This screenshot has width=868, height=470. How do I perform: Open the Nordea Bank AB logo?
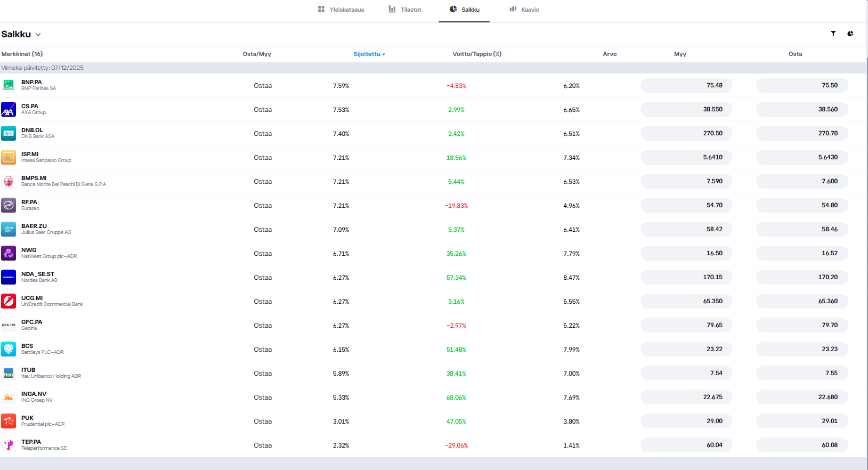point(9,277)
